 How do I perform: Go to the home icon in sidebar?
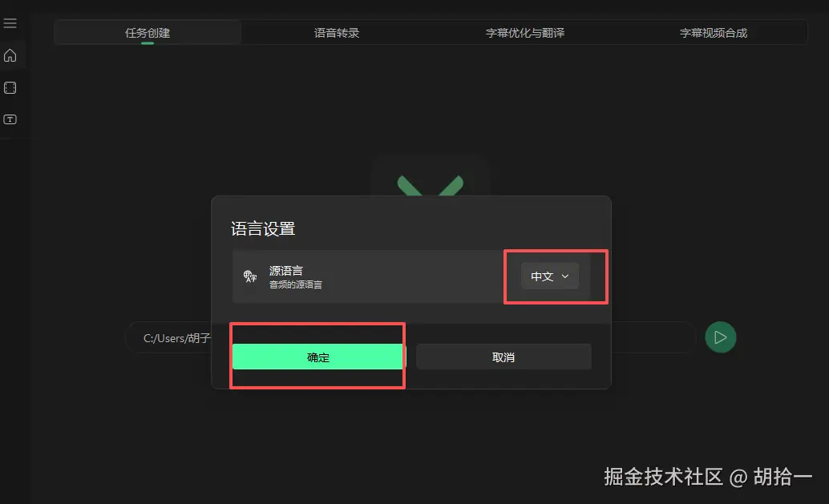point(10,55)
